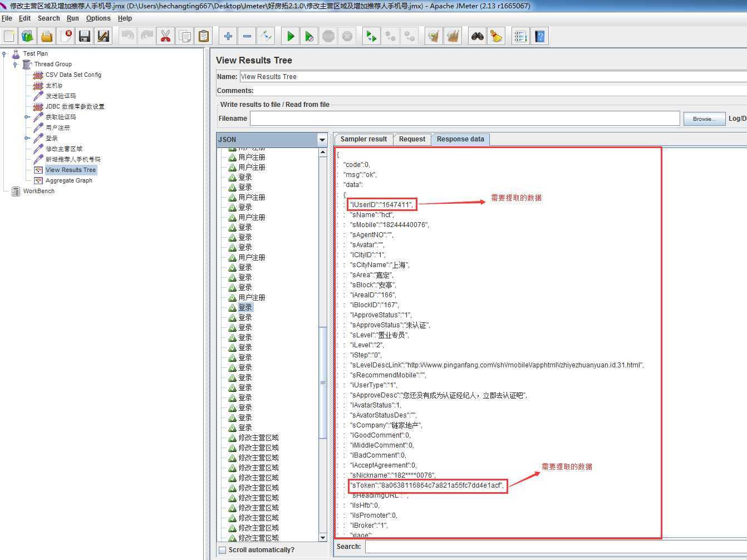
Task: Enable the Scroll automatically checkbox
Action: (223, 550)
